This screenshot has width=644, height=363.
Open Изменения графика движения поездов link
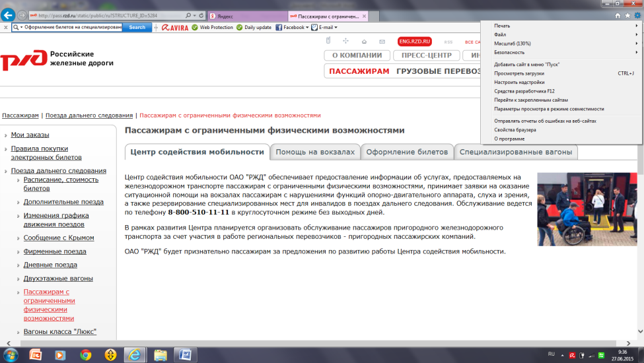56,220
